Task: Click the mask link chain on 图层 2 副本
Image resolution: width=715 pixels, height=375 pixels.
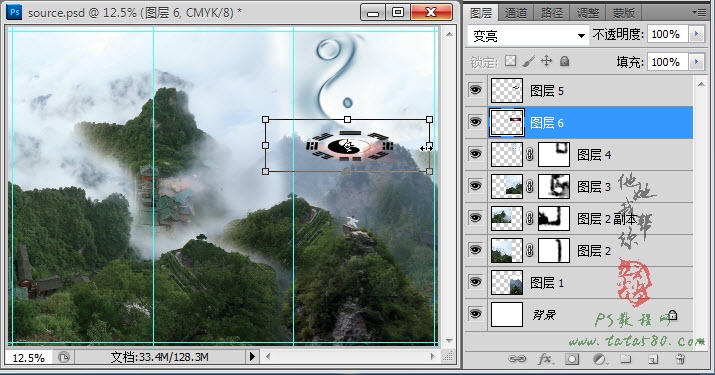Action: [x=529, y=219]
